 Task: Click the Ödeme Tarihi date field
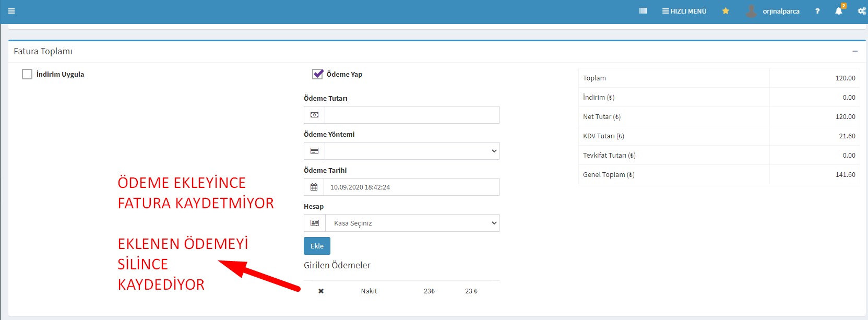coord(411,187)
